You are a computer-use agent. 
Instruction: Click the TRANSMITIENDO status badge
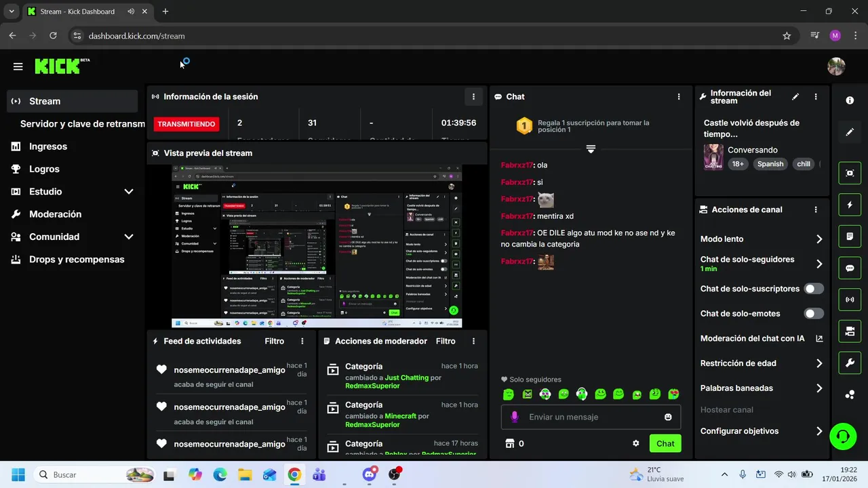coord(186,124)
